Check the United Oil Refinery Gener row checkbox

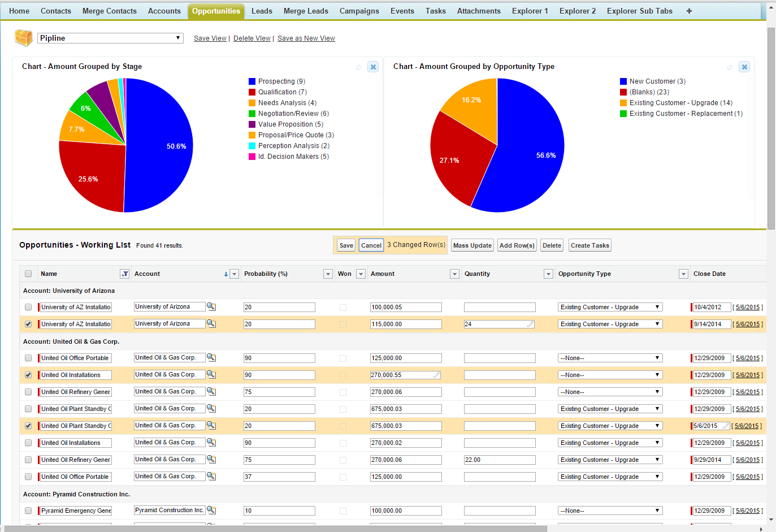click(x=28, y=392)
